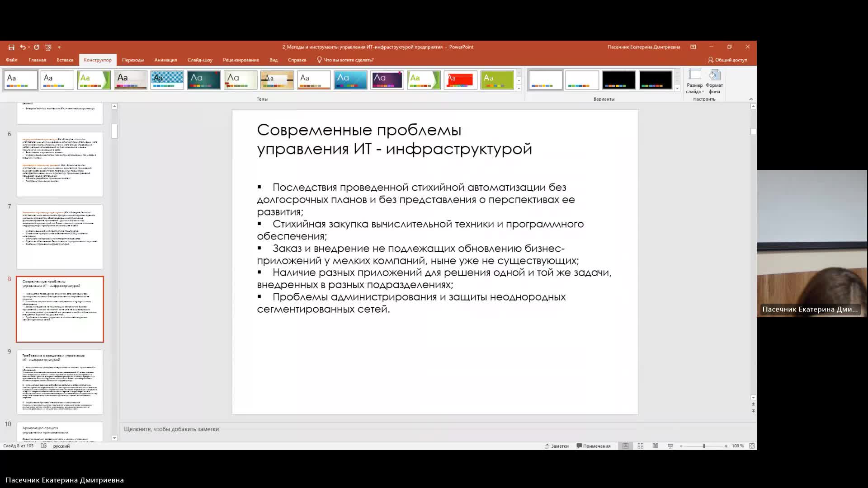The image size is (868, 488).
Task: Apply the tan theme with dark bar
Action: pyautogui.click(x=277, y=80)
